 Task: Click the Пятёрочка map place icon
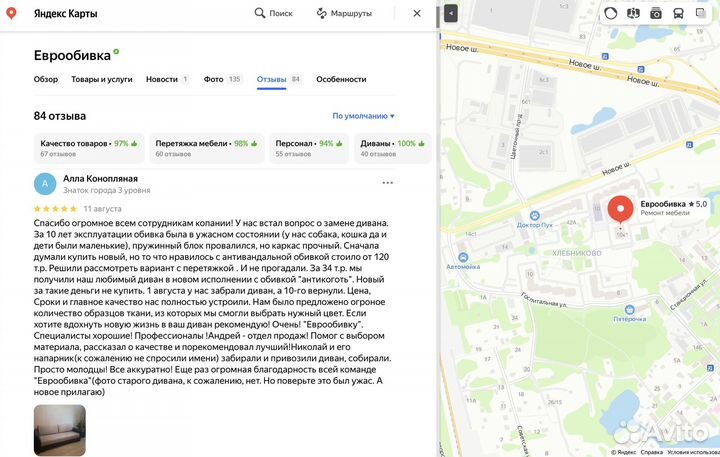(630, 309)
